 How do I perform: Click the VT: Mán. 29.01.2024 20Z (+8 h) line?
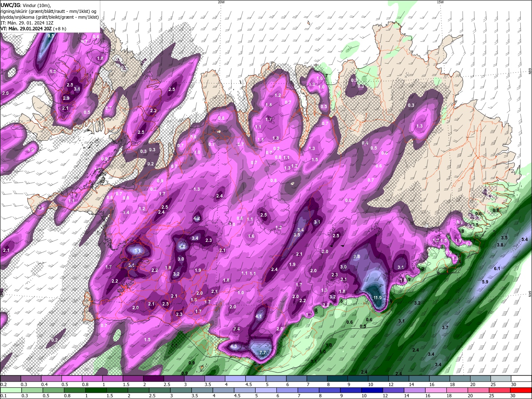33,29
